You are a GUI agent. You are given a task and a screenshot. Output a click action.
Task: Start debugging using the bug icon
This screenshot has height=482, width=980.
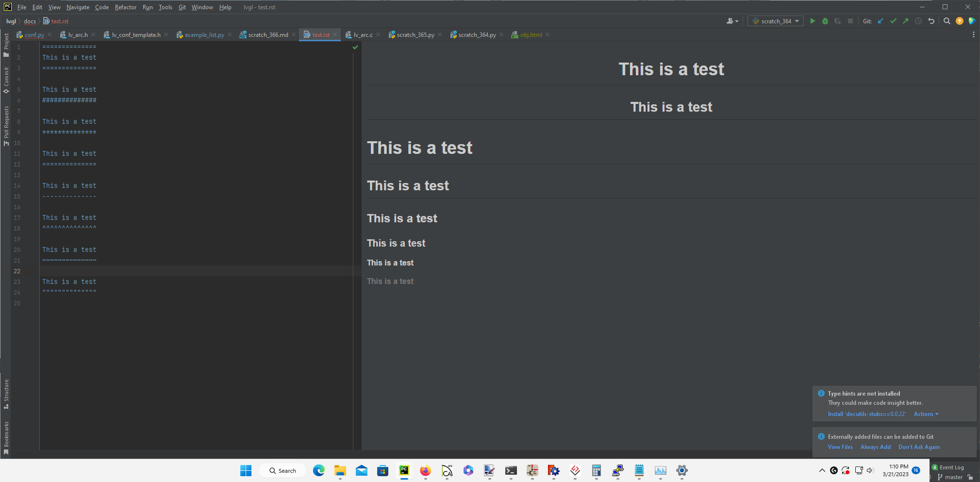pyautogui.click(x=826, y=21)
